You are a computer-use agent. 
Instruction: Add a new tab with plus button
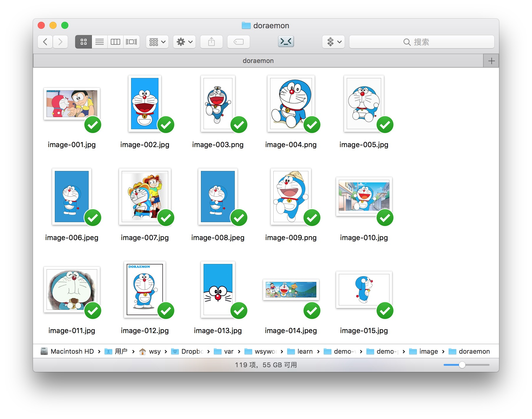coord(491,61)
